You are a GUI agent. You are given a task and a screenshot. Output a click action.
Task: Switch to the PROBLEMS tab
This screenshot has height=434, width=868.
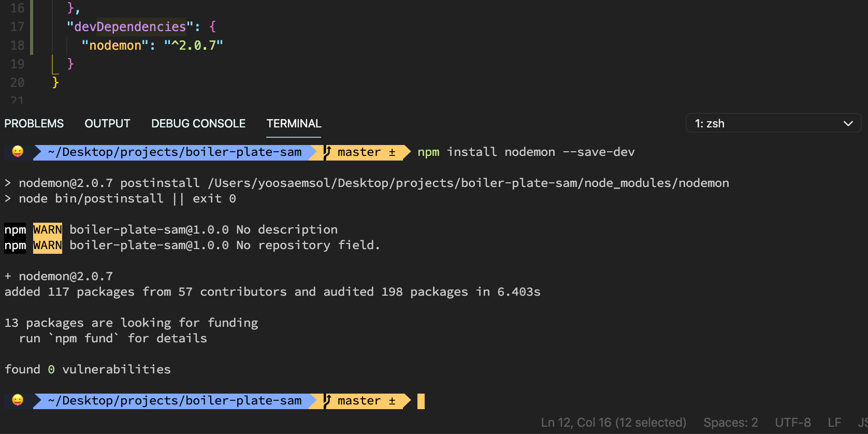click(34, 123)
